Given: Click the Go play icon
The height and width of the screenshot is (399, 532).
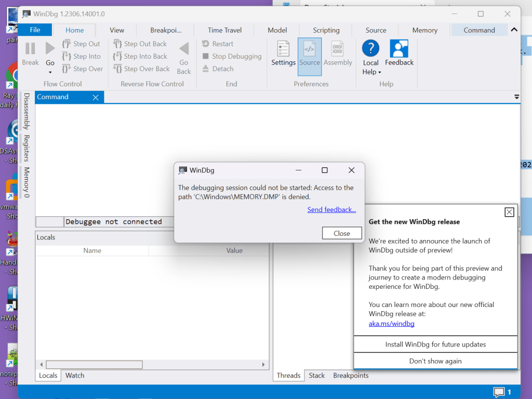Looking at the screenshot, I should click(x=50, y=48).
